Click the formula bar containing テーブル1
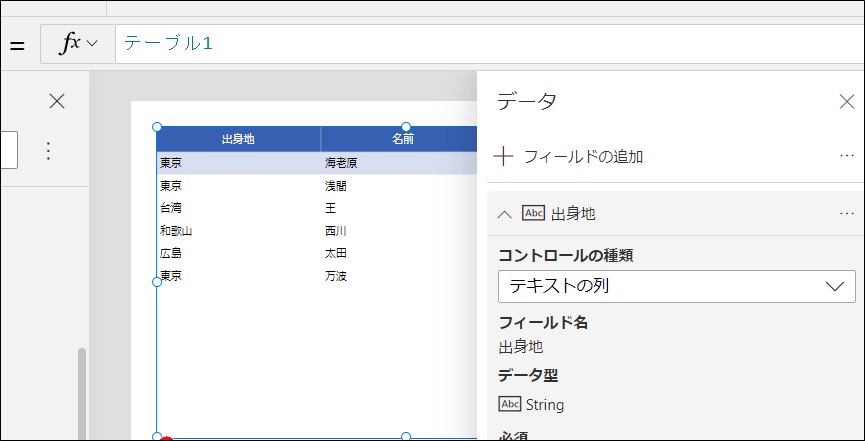The width and height of the screenshot is (865, 441). tap(490, 44)
